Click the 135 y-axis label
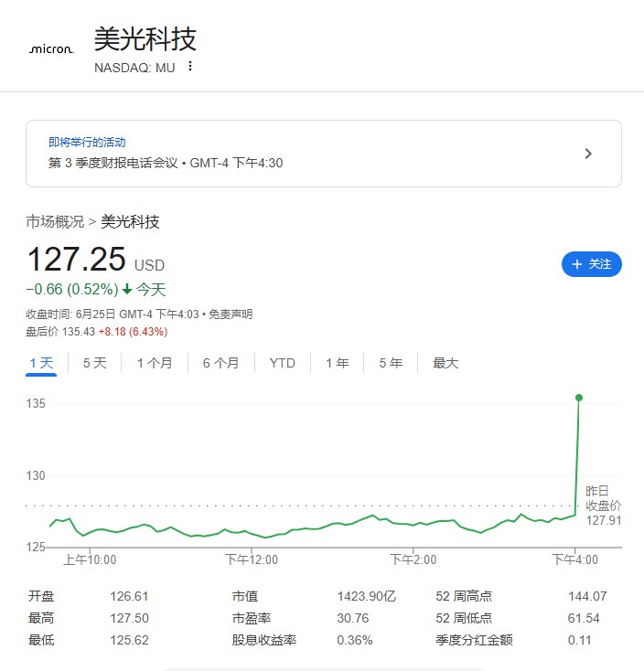This screenshot has width=644, height=671. 36,403
